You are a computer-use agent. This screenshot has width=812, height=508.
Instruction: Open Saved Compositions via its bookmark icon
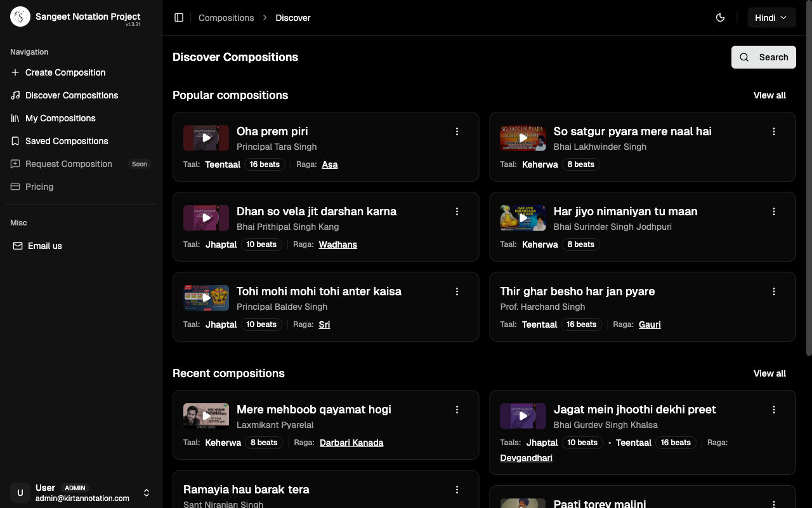[x=15, y=141]
